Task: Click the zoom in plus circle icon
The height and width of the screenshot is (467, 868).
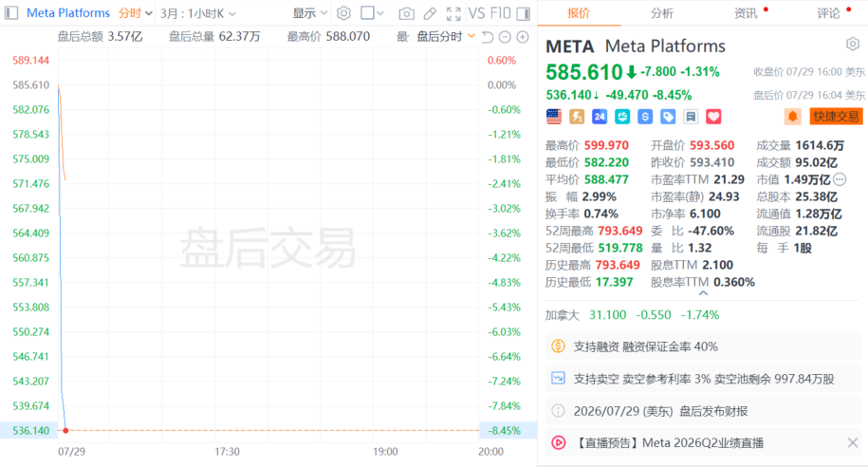Action: coord(523,37)
